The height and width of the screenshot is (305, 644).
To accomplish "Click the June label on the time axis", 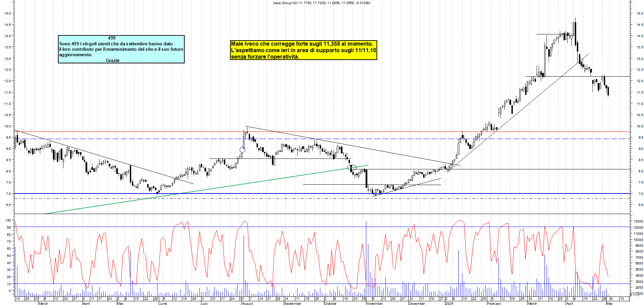I will coord(163,303).
